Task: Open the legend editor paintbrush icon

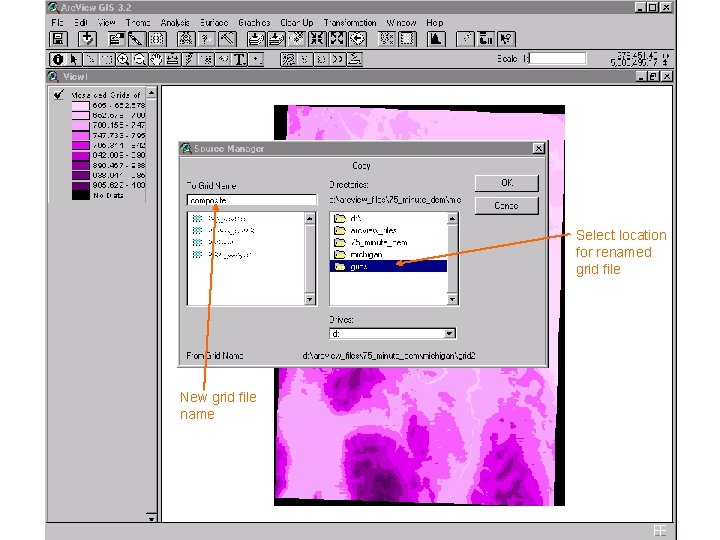Action: pyautogui.click(x=136, y=39)
